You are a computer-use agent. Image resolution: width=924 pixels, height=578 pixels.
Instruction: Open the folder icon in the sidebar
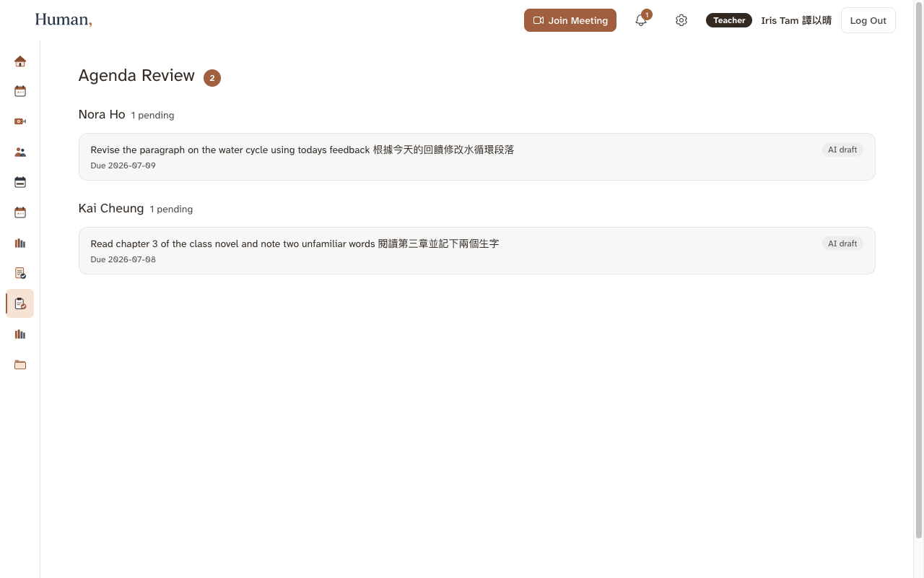pyautogui.click(x=20, y=365)
